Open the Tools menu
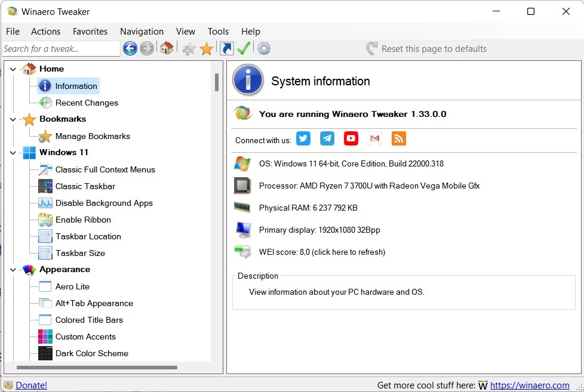Viewport: 584px width, 392px height. click(x=218, y=32)
